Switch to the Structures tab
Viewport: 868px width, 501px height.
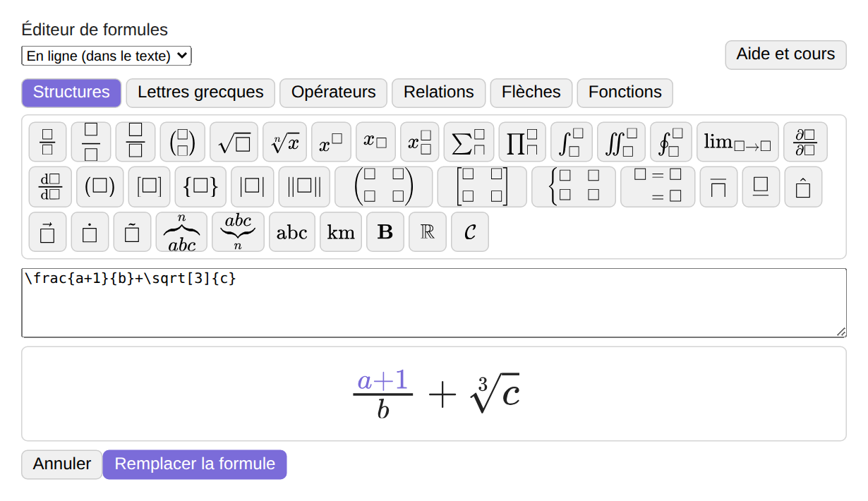(x=71, y=92)
